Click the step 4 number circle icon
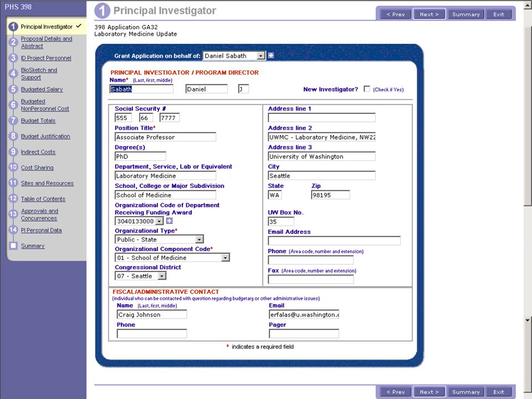This screenshot has width=532, height=399. pos(13,73)
